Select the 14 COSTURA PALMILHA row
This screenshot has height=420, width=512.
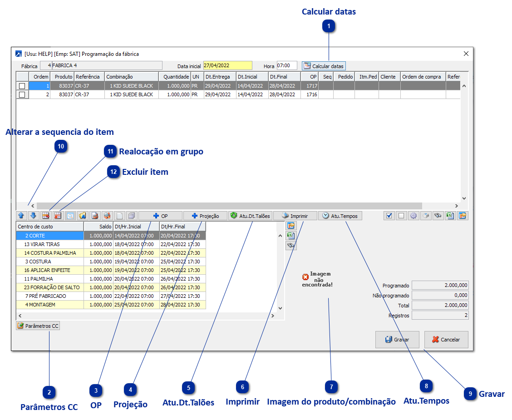pos(111,253)
